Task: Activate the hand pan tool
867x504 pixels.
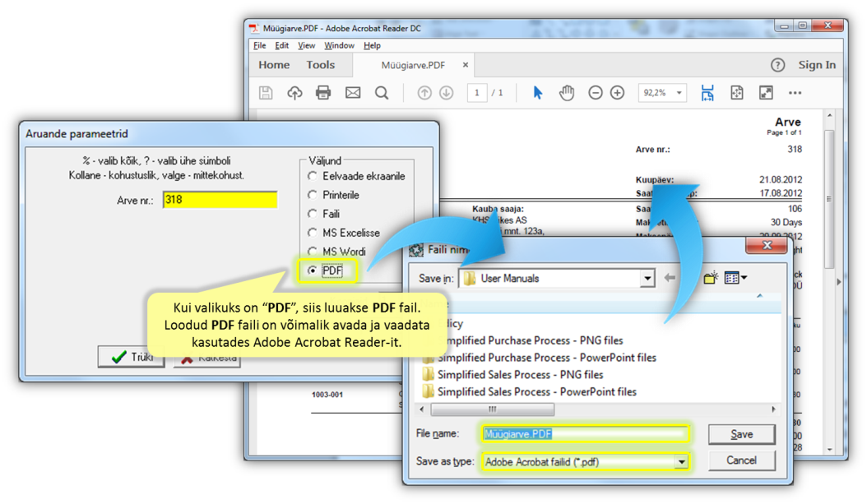Action: click(x=566, y=93)
